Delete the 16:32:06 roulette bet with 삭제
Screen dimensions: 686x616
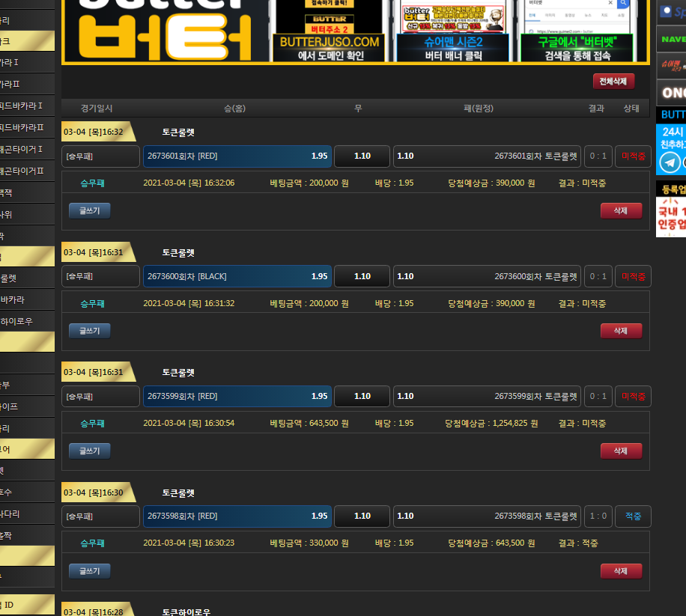(x=620, y=211)
